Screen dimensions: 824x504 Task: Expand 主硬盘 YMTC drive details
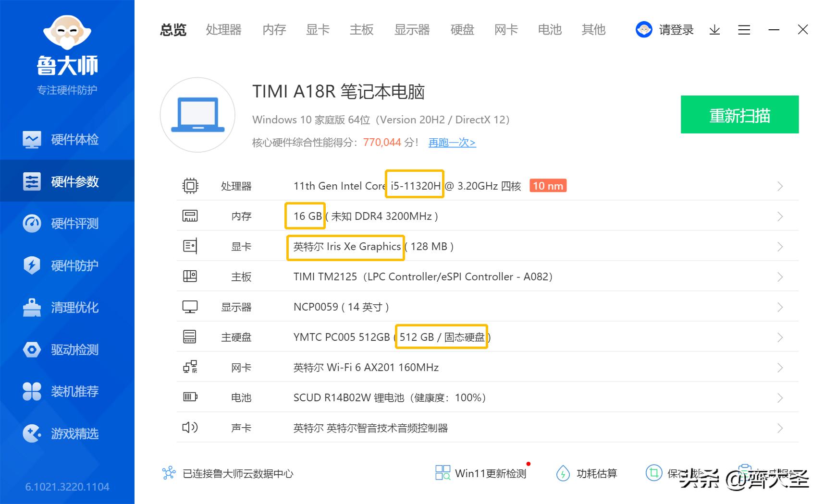pos(780,337)
